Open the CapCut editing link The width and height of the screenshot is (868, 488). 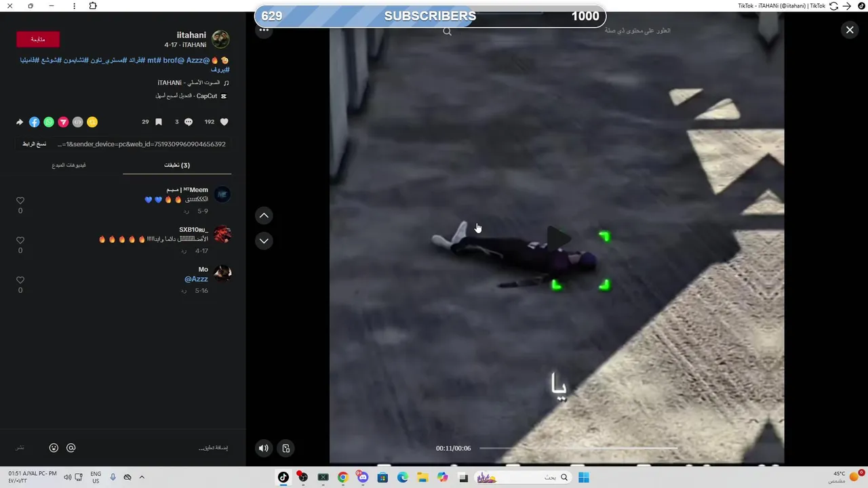click(186, 96)
